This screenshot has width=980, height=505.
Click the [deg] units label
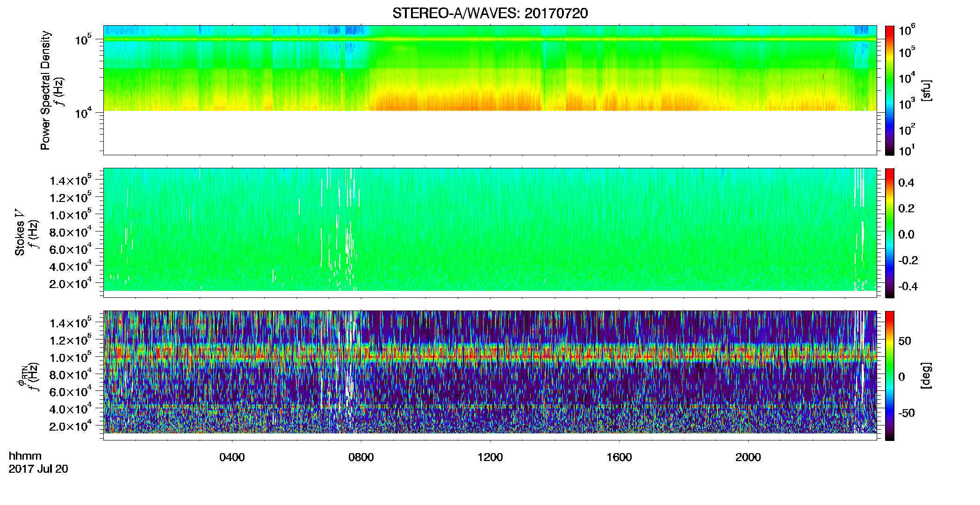(x=926, y=375)
